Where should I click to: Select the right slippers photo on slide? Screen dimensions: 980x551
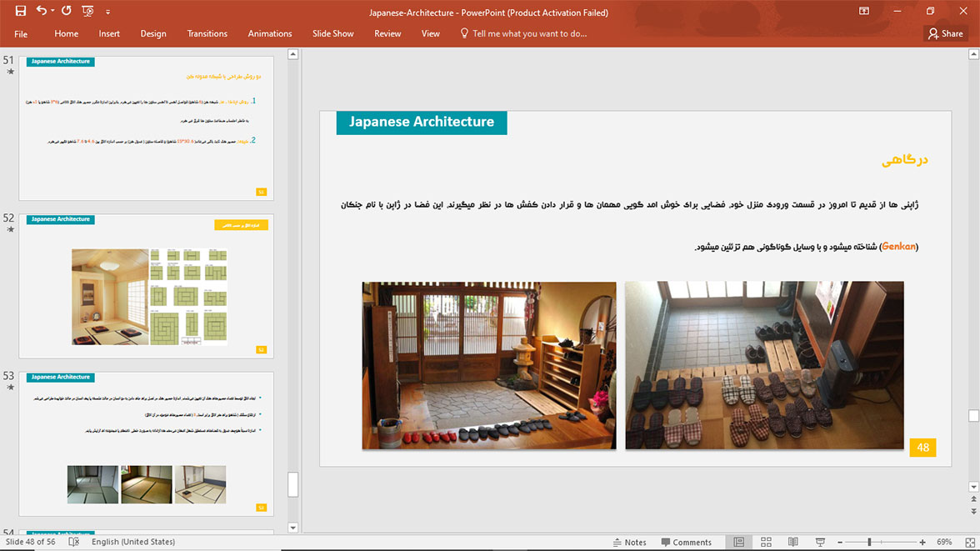[x=764, y=365]
